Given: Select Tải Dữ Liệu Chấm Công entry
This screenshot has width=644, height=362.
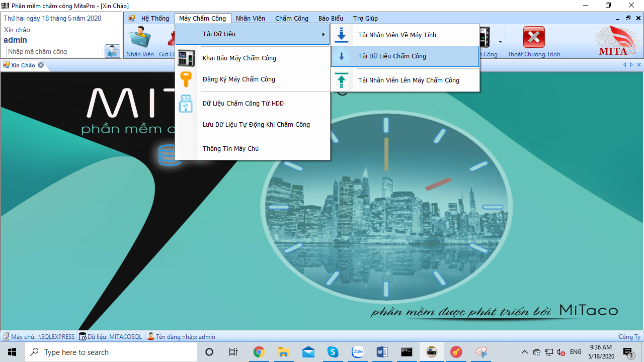Looking at the screenshot, I should coord(405,56).
